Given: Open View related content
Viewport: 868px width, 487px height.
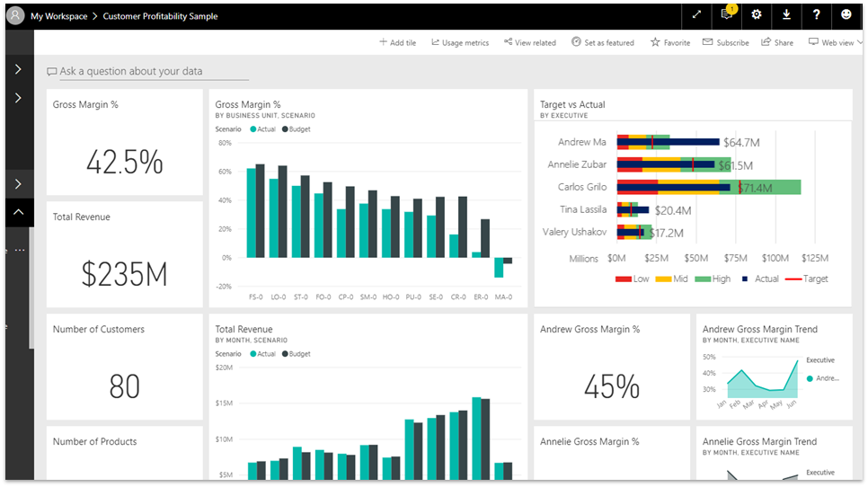Looking at the screenshot, I should [x=530, y=42].
